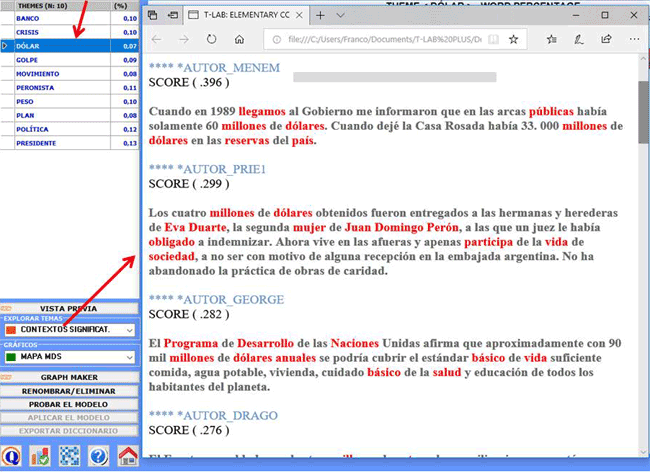Click the red house home icon in T-LAB
Viewport: 650px width, 472px height.
point(128,457)
